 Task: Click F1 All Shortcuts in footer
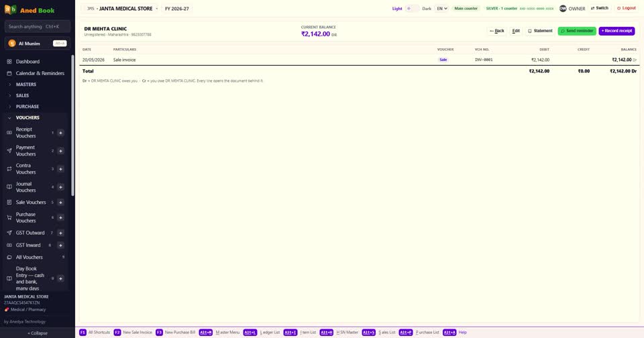[x=95, y=332]
